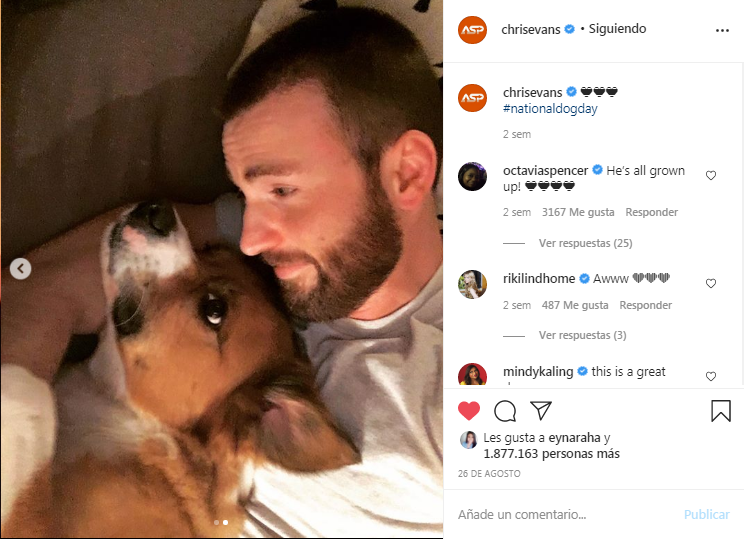The width and height of the screenshot is (744, 539).
Task: Go to the previous photo arrow
Action: [20, 269]
